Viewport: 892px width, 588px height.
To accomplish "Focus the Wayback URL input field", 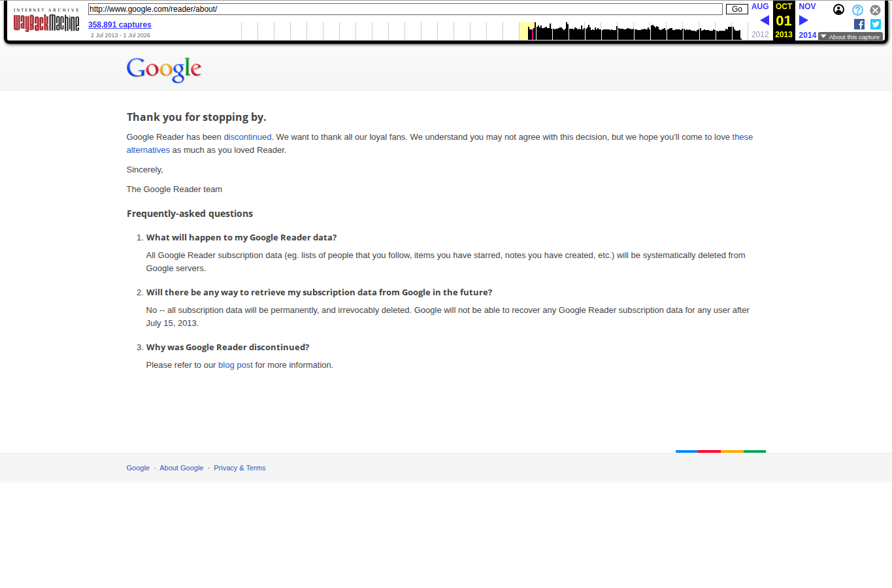I will point(405,9).
